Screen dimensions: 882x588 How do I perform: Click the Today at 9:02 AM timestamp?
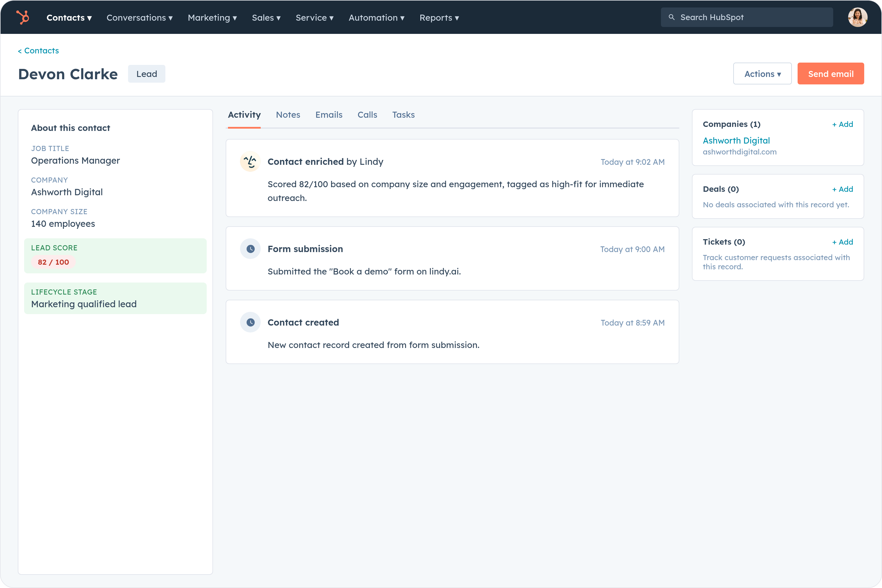[633, 162]
